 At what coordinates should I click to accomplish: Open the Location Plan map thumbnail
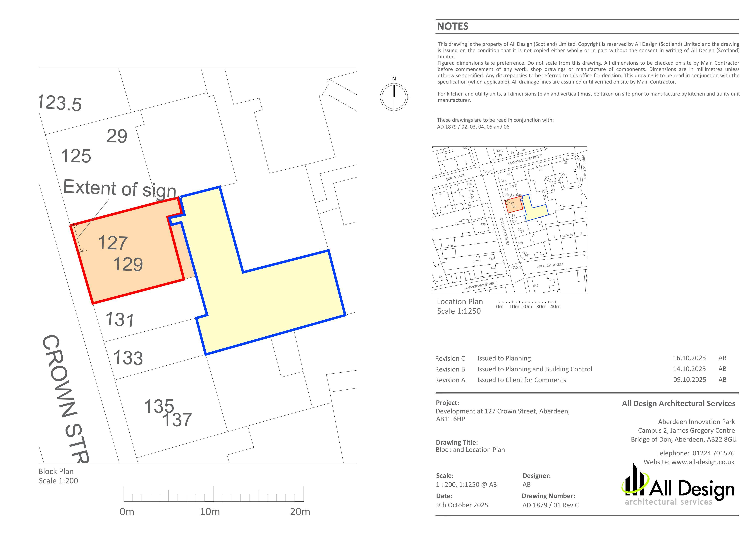click(x=509, y=219)
